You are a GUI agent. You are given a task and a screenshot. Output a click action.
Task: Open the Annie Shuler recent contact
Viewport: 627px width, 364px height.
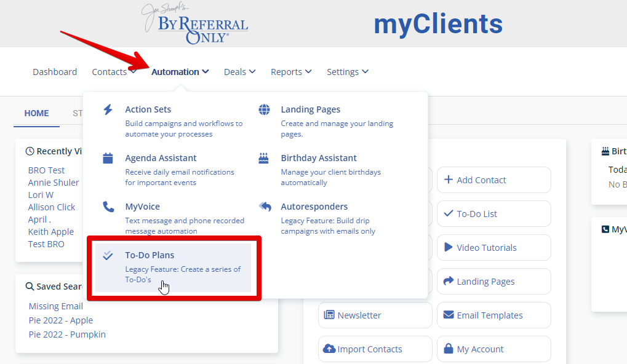(x=54, y=183)
